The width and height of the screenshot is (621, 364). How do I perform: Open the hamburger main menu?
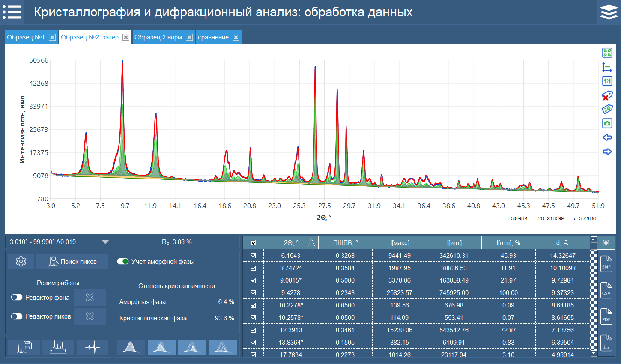pyautogui.click(x=12, y=12)
